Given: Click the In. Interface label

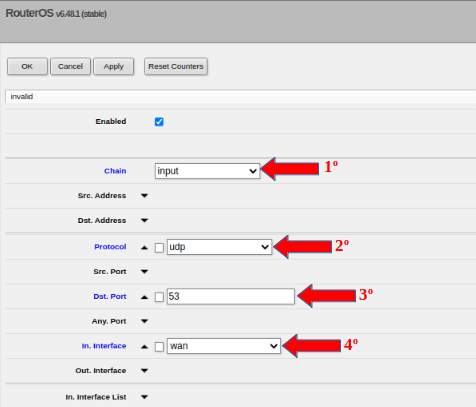Looking at the screenshot, I should click(x=104, y=346).
